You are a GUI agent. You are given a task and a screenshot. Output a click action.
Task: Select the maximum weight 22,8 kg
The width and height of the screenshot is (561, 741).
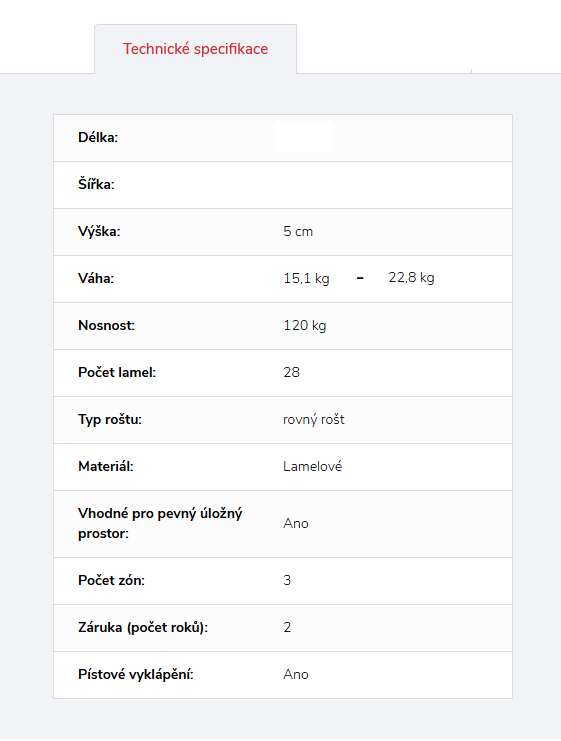pos(411,277)
